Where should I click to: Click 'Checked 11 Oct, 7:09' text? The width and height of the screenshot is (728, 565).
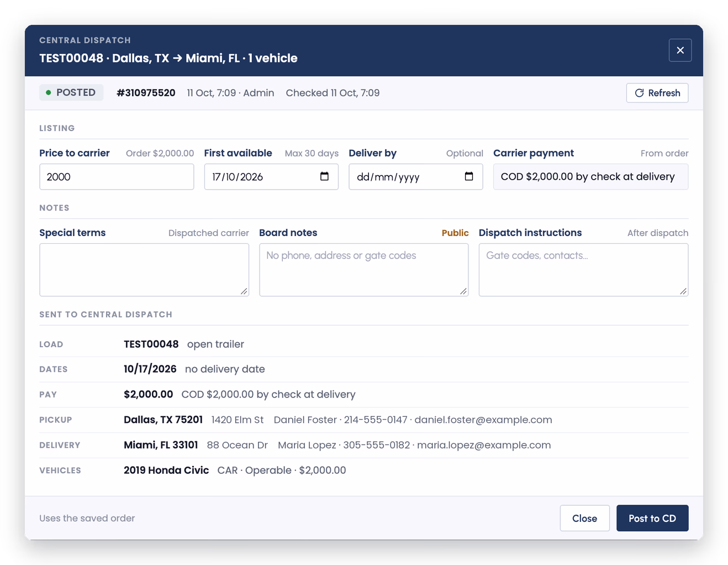tap(333, 93)
